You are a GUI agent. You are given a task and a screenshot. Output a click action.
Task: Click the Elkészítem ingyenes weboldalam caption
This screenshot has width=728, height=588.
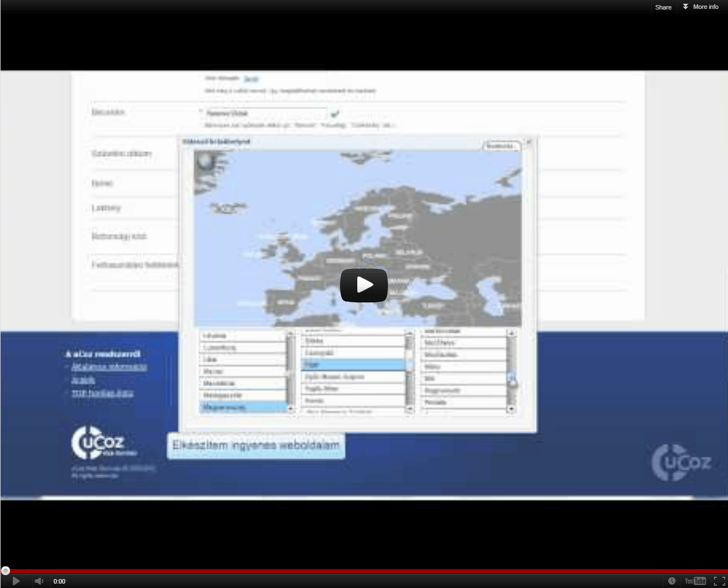(x=256, y=445)
